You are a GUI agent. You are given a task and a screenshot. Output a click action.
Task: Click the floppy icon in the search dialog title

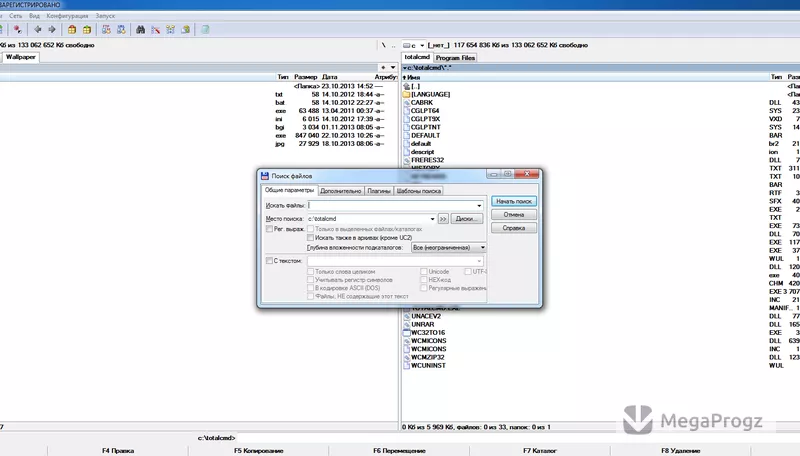point(265,175)
